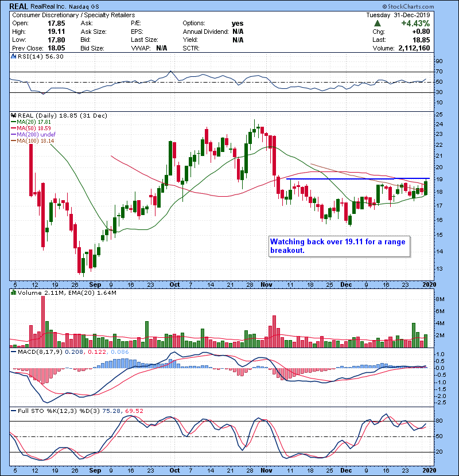Click the REAL ticker symbol in header
This screenshot has height=476, width=459.
(19, 6)
